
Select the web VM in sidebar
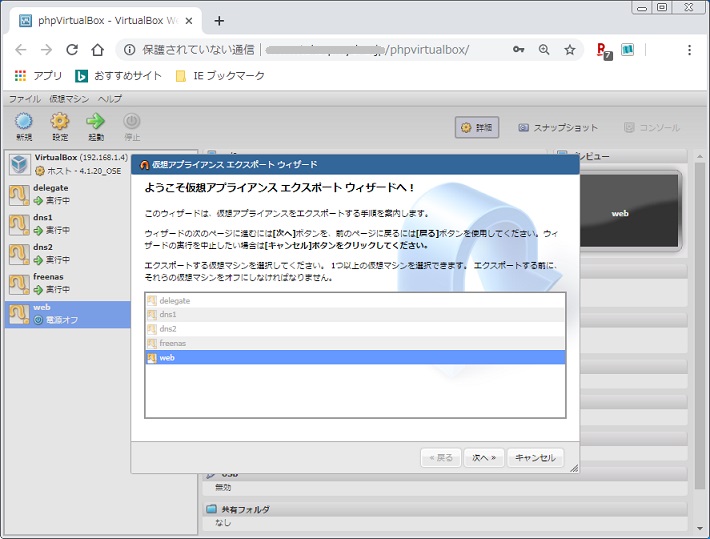pos(68,314)
